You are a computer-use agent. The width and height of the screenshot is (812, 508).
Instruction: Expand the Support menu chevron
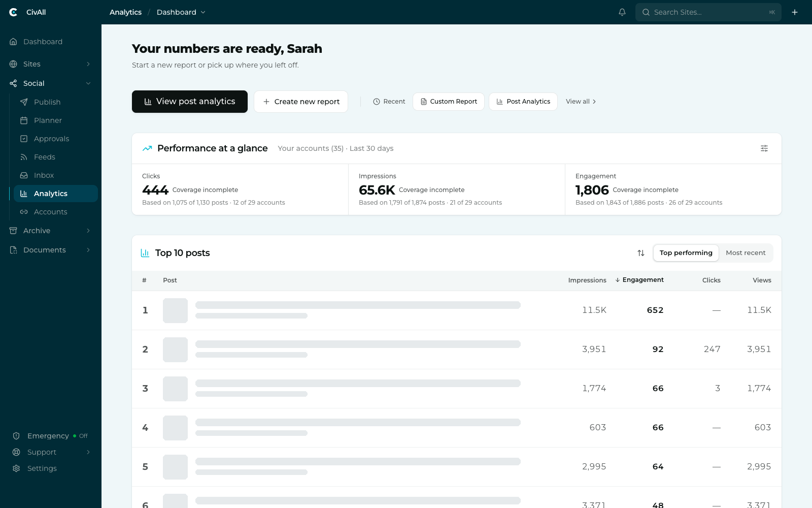coord(88,452)
